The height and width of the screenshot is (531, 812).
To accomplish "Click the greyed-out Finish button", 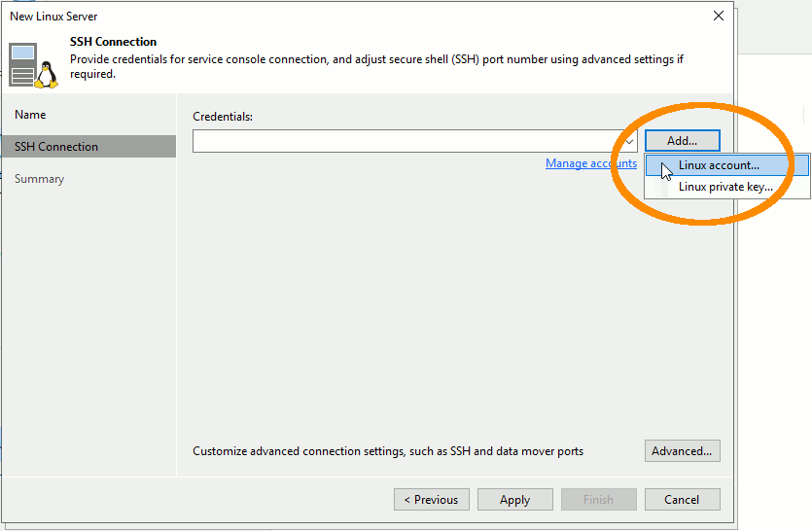I will [x=598, y=500].
